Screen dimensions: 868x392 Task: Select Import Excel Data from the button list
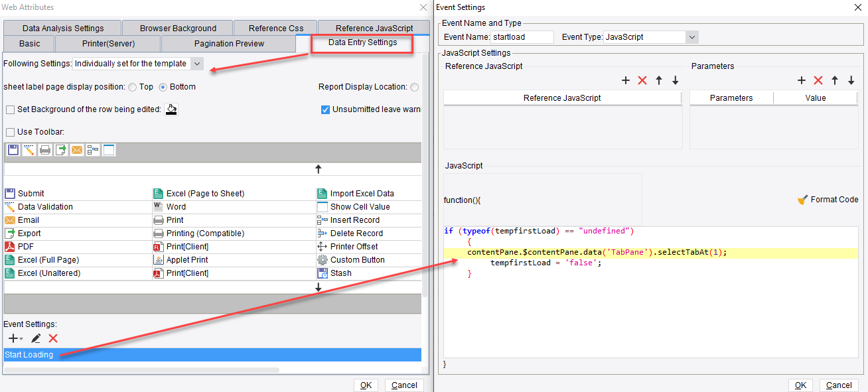pos(356,194)
